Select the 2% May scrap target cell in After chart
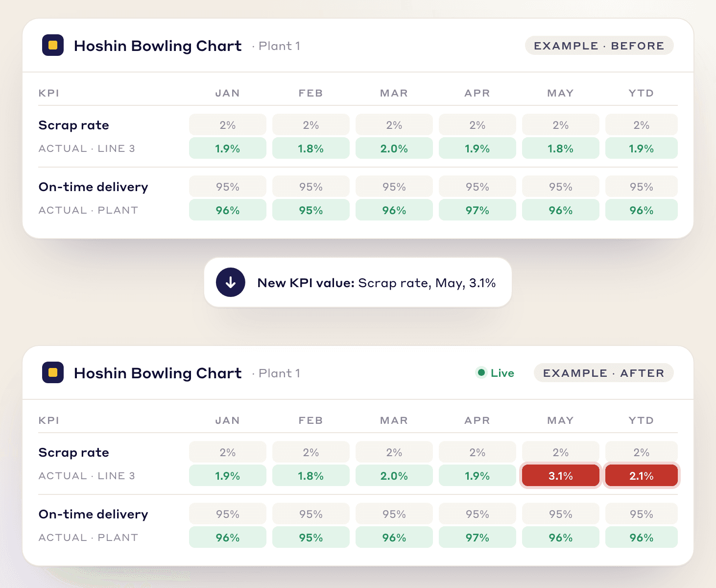The height and width of the screenshot is (588, 716). pyautogui.click(x=561, y=452)
